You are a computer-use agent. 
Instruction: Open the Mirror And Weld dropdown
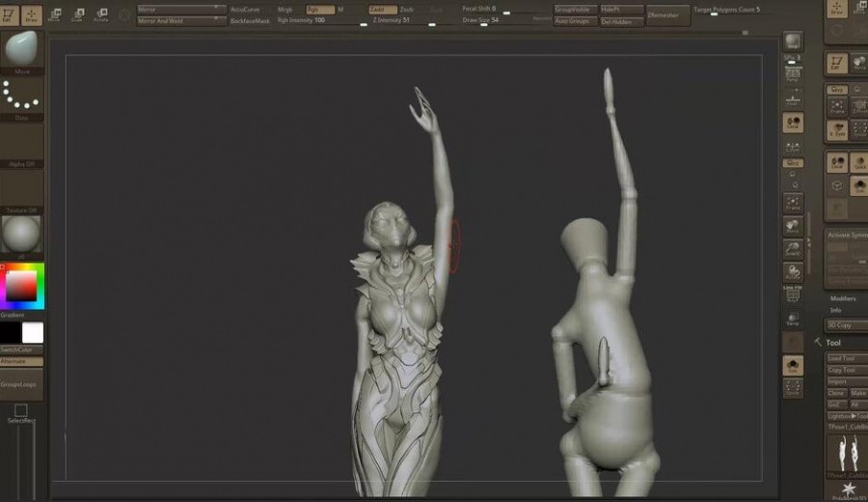click(181, 20)
